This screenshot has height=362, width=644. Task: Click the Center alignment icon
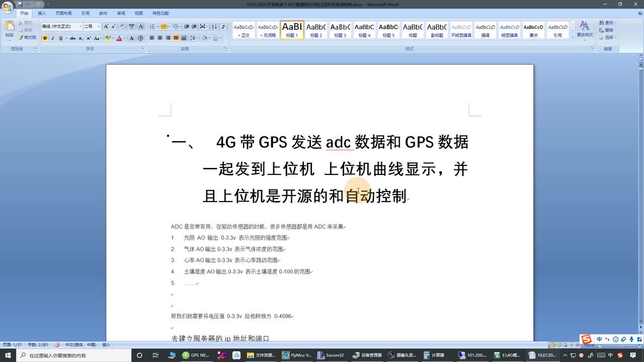[x=160, y=38]
